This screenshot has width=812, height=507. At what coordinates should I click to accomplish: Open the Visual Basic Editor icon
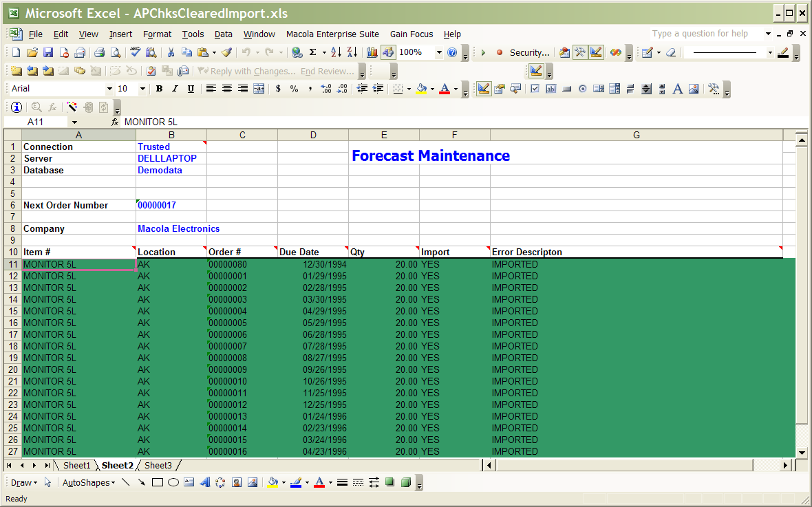pos(564,52)
